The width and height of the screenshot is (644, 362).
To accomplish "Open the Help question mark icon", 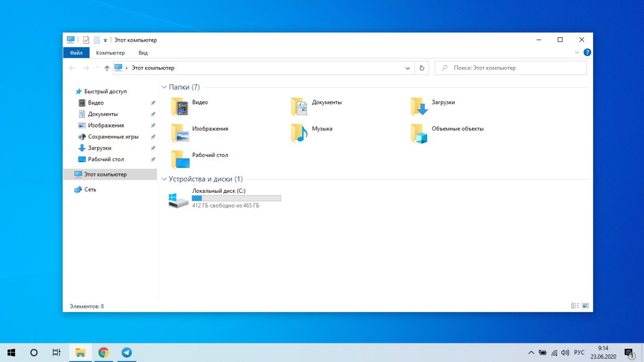I will (x=587, y=52).
